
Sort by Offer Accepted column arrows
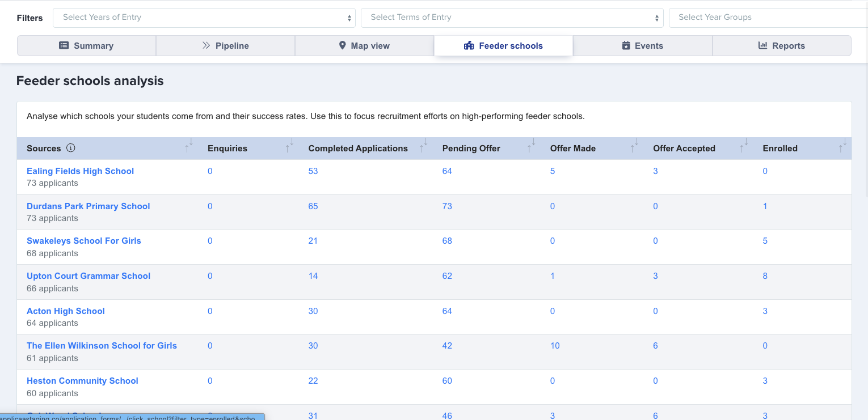tap(744, 146)
